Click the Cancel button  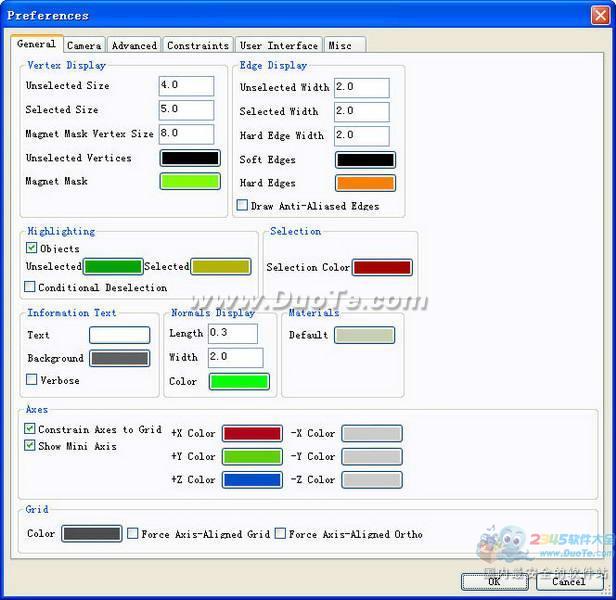click(568, 581)
